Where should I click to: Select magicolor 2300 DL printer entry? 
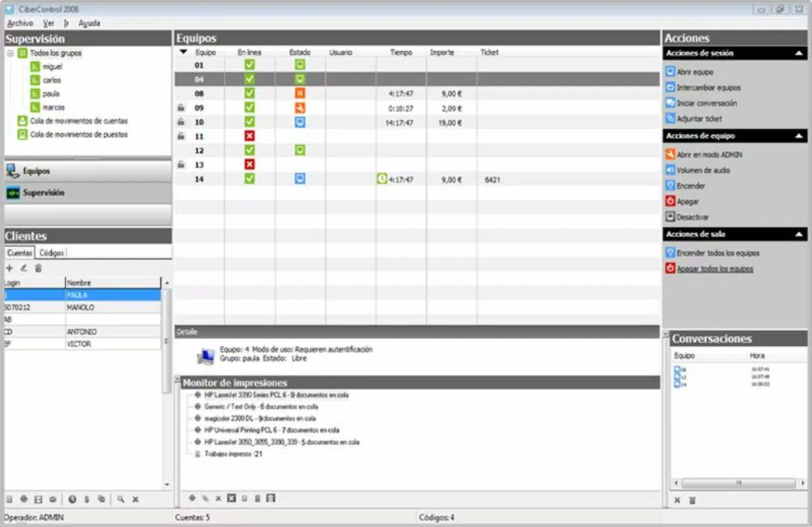tap(260, 418)
